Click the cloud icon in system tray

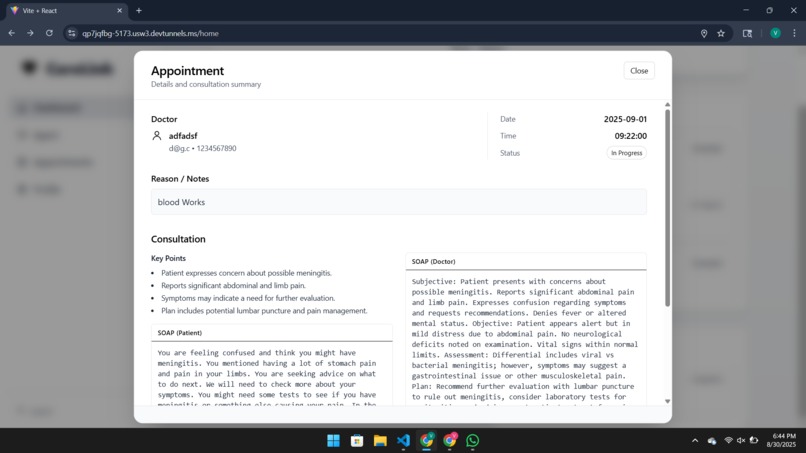point(712,441)
